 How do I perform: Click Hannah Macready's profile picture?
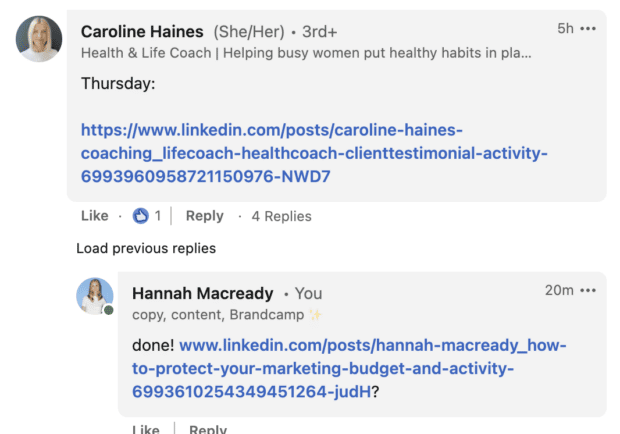tap(94, 297)
